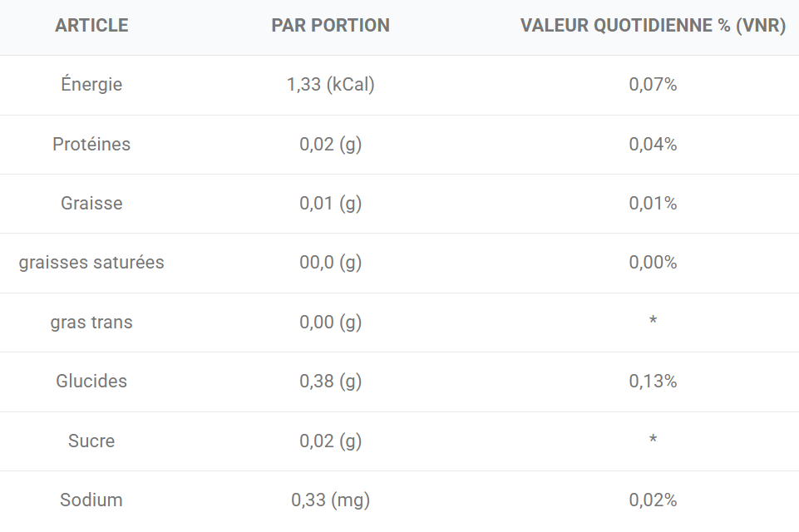
Task: Click the 0,07% energy daily value
Action: [653, 84]
